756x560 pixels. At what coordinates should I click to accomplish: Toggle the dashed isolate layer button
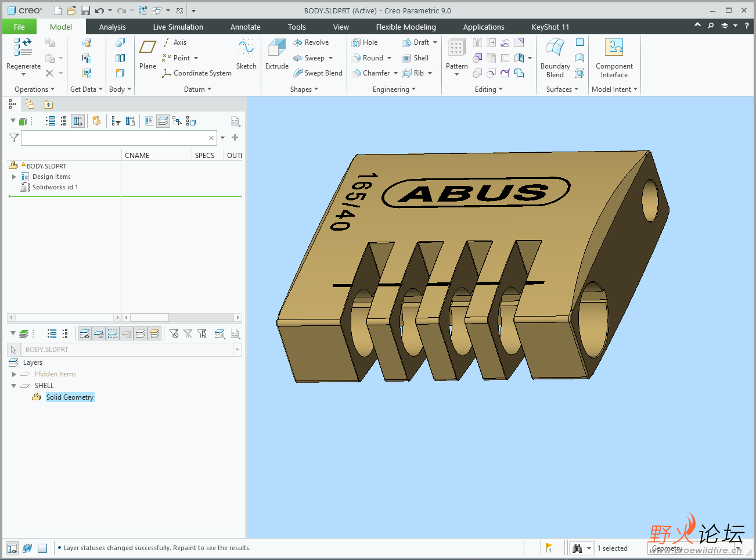coord(113,333)
